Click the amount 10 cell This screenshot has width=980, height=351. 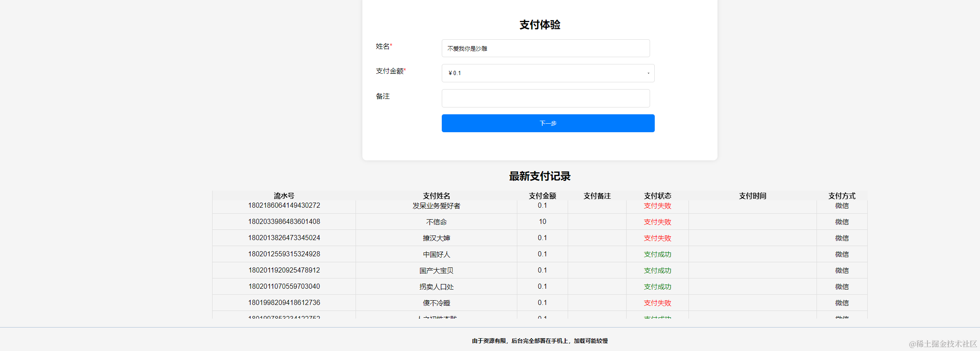542,222
